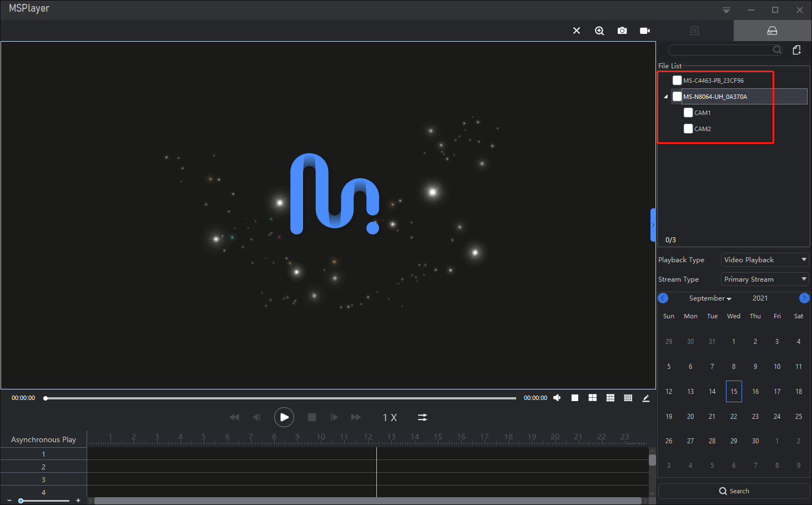Screen dimensions: 812x505
Task: Click the timeline zoom slider handle
Action: click(x=21, y=501)
